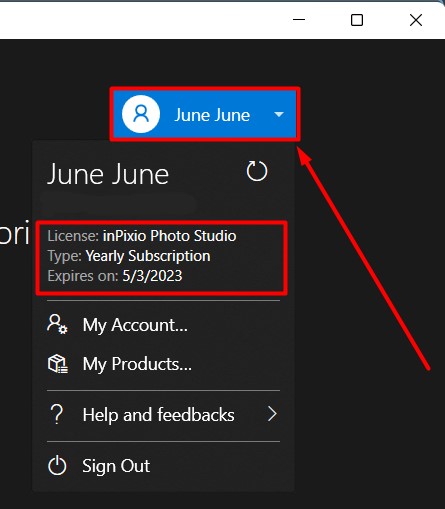Viewport: 445px width, 509px height.
Task: Click the License inPixio Photo Studio line
Action: pos(142,236)
